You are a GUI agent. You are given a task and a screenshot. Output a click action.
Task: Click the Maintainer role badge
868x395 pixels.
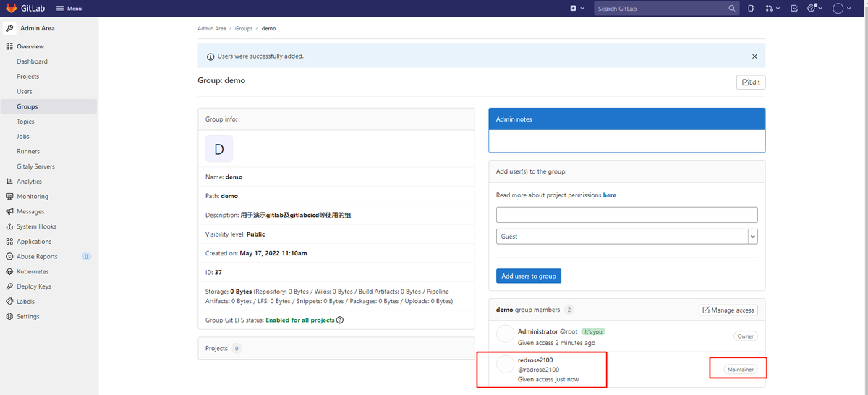[x=741, y=369]
